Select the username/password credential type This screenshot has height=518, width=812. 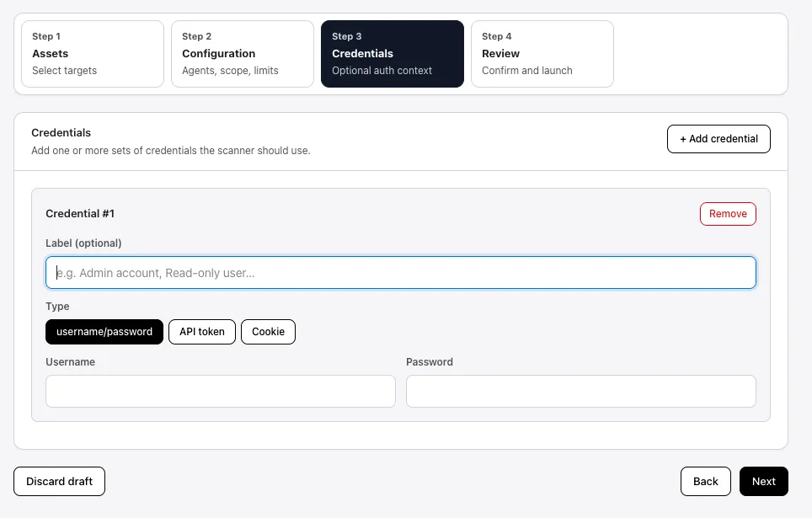(104, 331)
